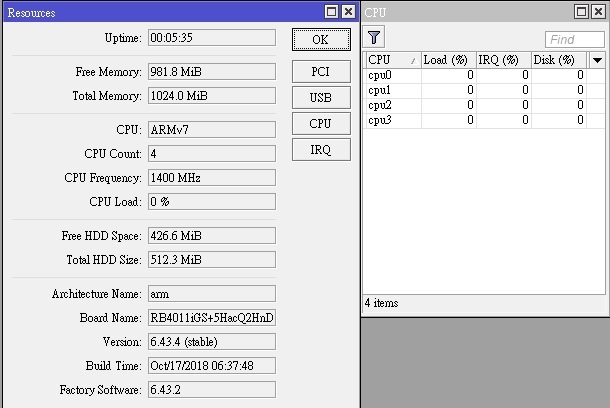This screenshot has width=610, height=408.
Task: Click the Version field 6.43.4 (stable)
Action: (212, 342)
